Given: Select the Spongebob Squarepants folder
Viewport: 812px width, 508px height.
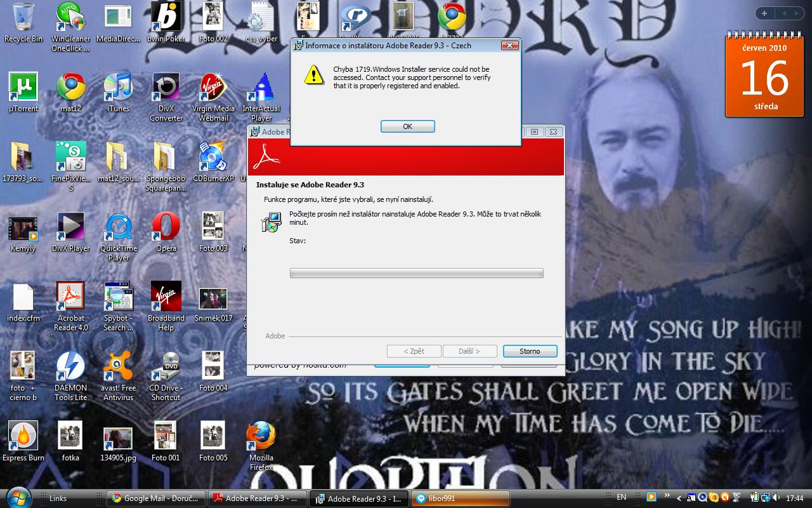Looking at the screenshot, I should 166,167.
